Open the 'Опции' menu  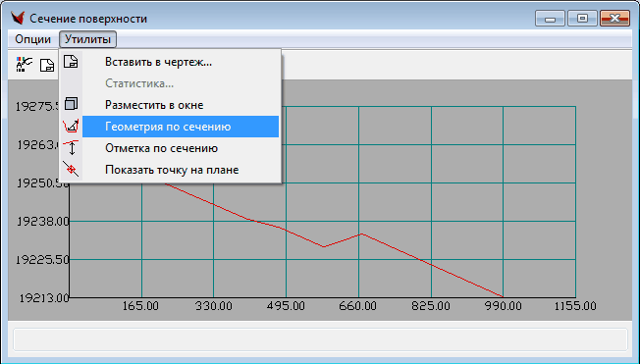[32, 39]
